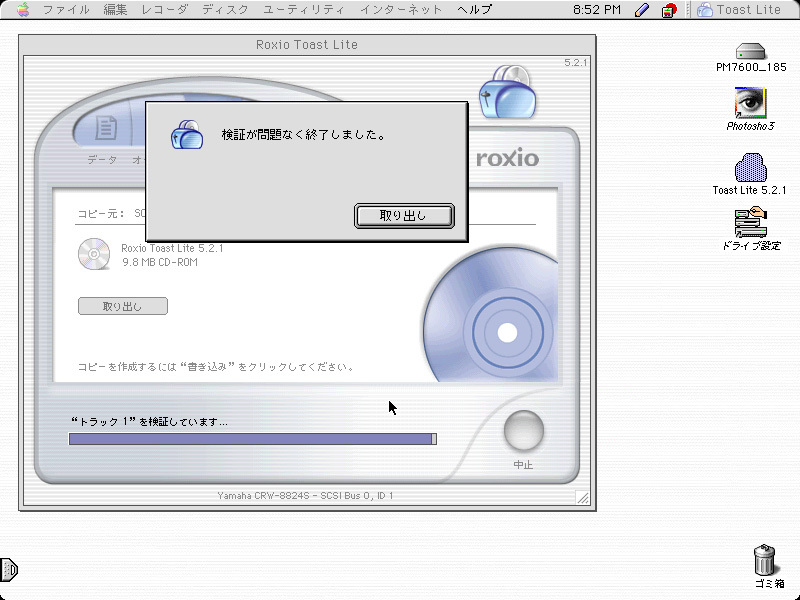
Task: Select the Photoshop alias desktop icon
Action: (x=750, y=104)
